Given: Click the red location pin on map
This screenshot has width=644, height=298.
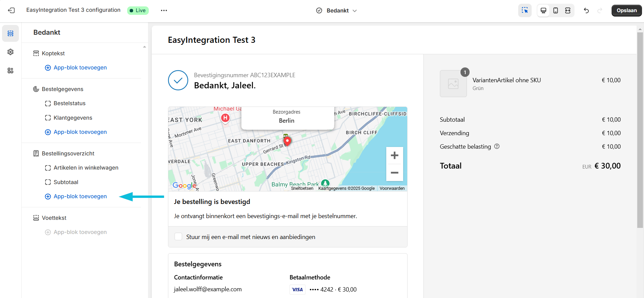Looking at the screenshot, I should click(x=287, y=141).
